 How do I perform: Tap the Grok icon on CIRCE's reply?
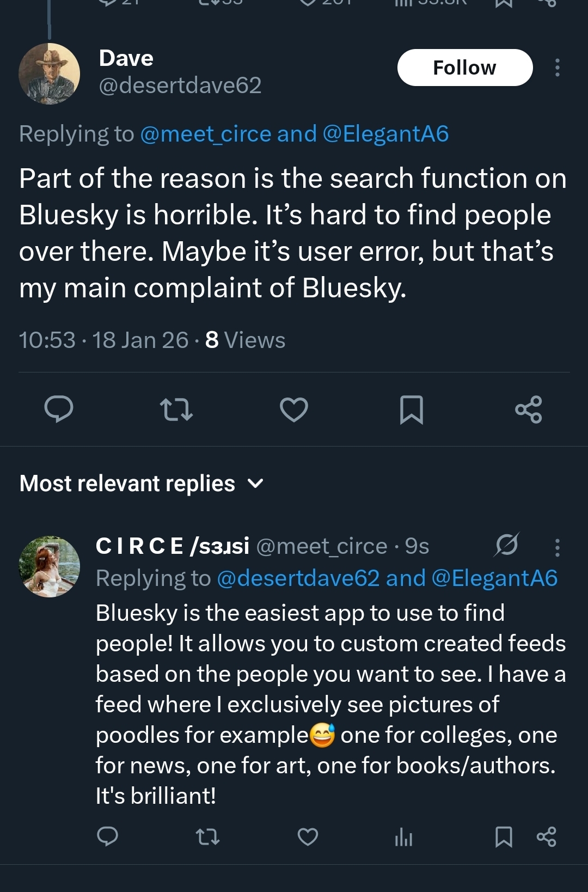507,545
